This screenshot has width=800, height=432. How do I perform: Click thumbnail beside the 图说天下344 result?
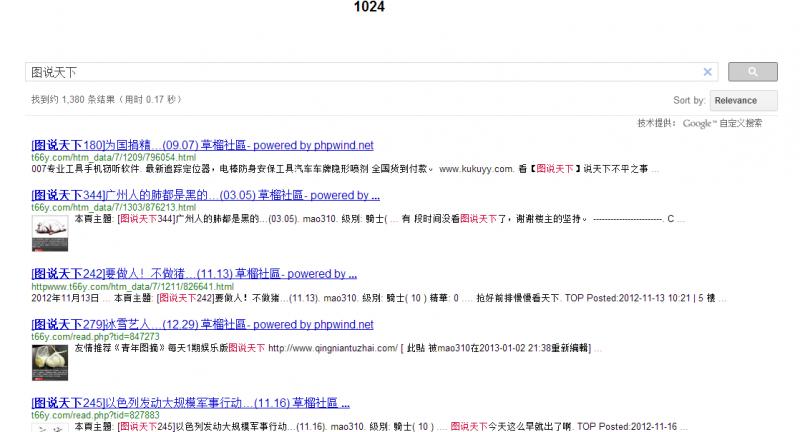point(49,235)
